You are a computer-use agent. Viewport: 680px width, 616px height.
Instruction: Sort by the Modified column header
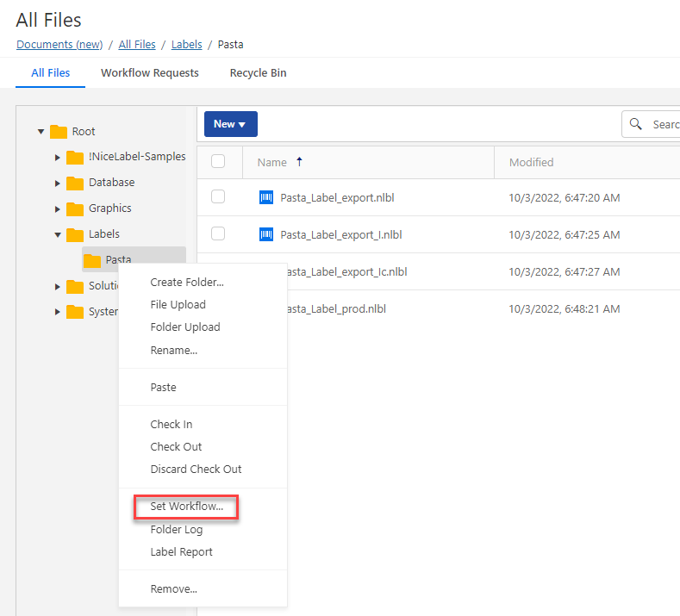point(531,162)
